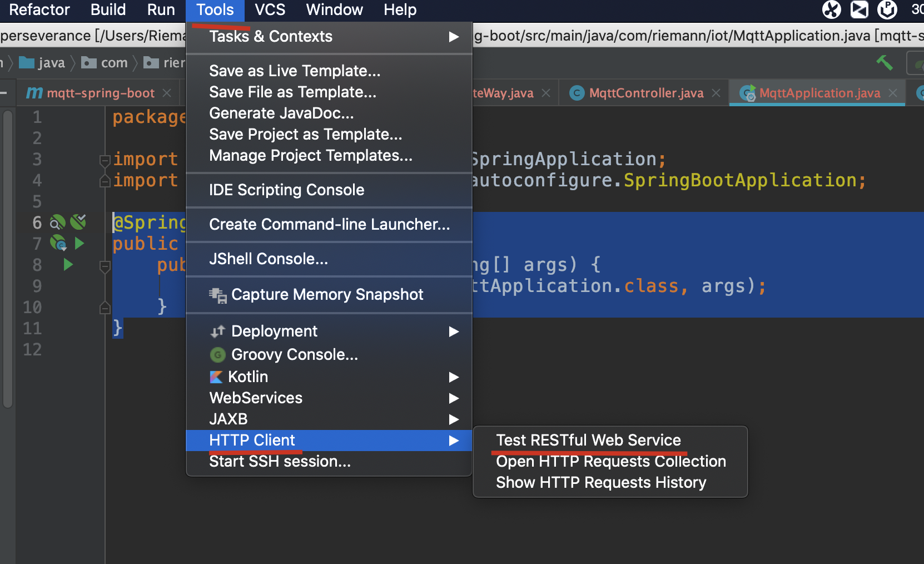Screen dimensions: 924x564
Task: Close the mqtt-spring-boot tab
Action: [167, 93]
